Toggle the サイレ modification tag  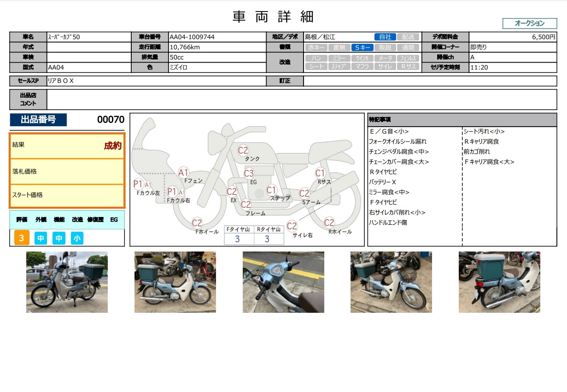pos(385,66)
